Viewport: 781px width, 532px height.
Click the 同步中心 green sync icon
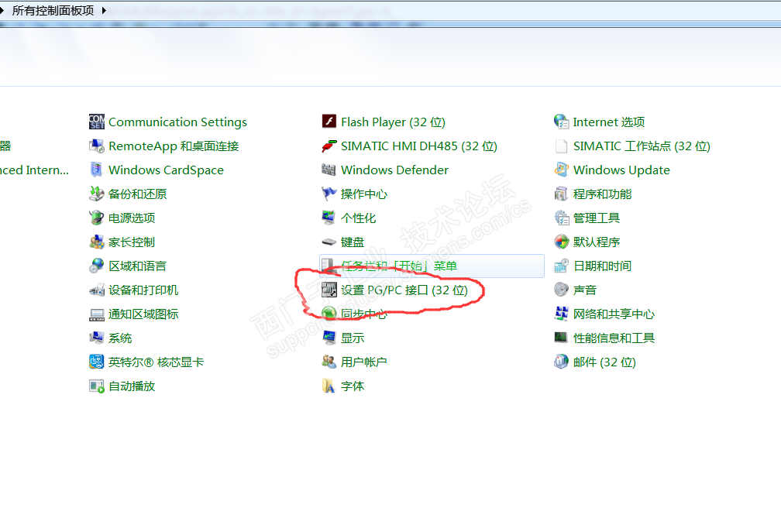point(329,314)
